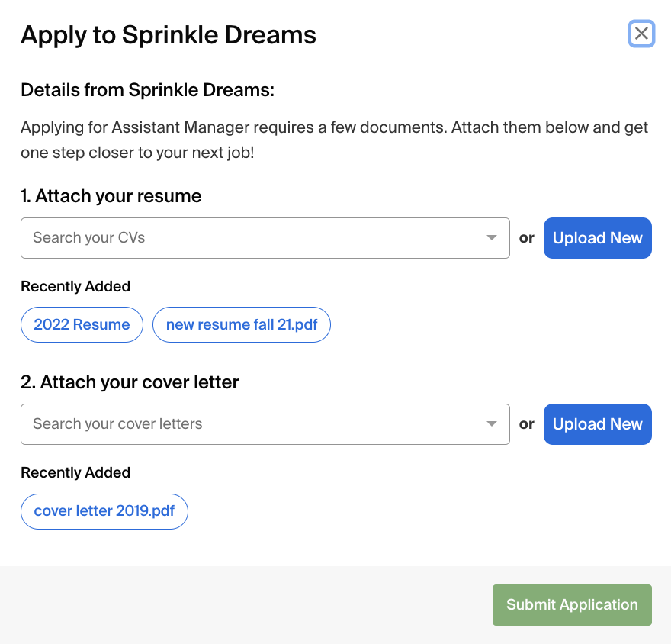Click the Upload New button for your resume
The height and width of the screenshot is (644, 671).
(x=597, y=237)
